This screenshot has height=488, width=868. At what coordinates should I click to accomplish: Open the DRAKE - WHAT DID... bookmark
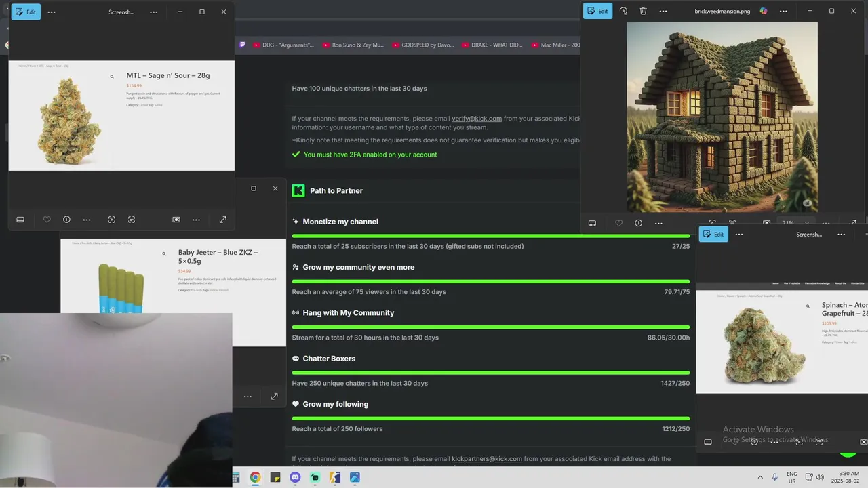[x=492, y=45]
